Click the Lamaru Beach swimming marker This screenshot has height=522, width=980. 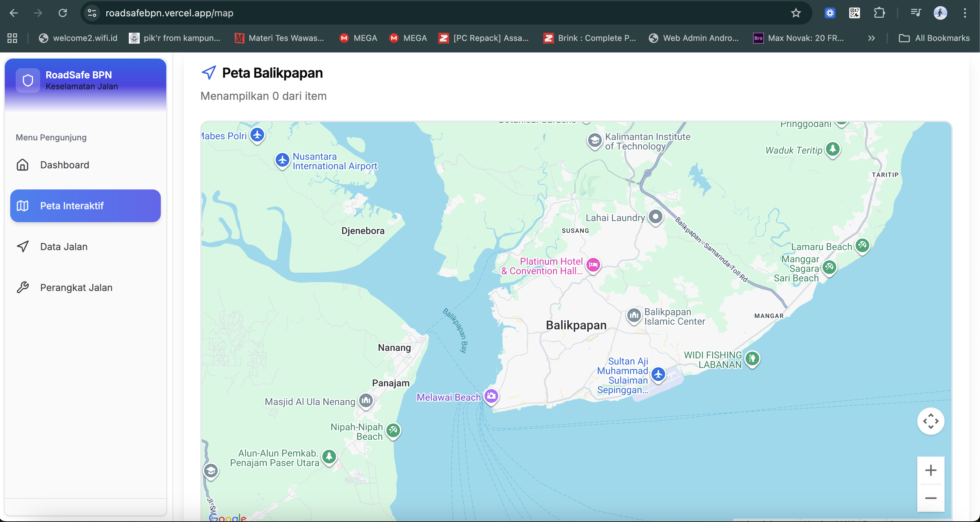863,245
